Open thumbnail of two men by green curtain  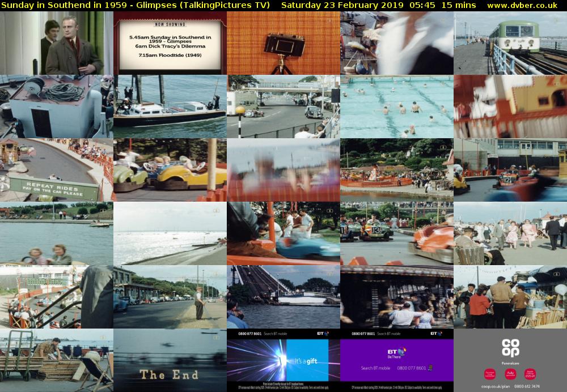pyautogui.click(x=56, y=43)
